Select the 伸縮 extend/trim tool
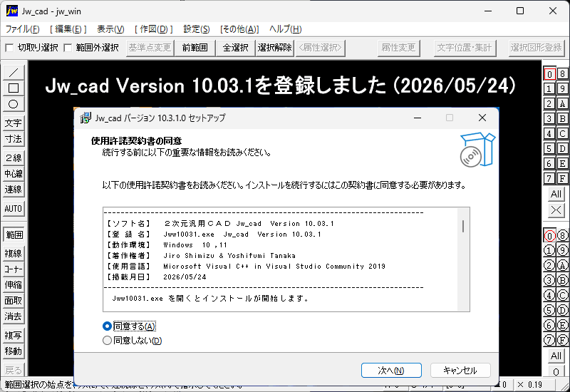The height and width of the screenshot is (392, 570). [x=14, y=284]
